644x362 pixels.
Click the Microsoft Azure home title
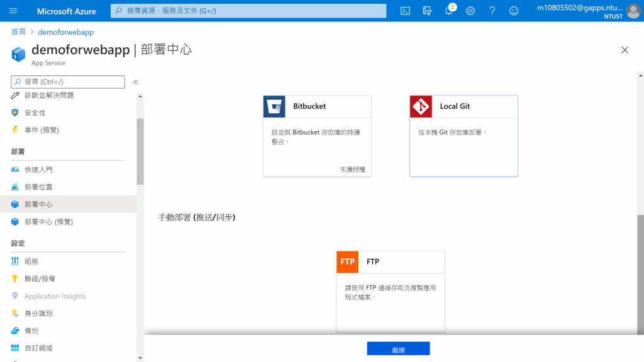67,11
